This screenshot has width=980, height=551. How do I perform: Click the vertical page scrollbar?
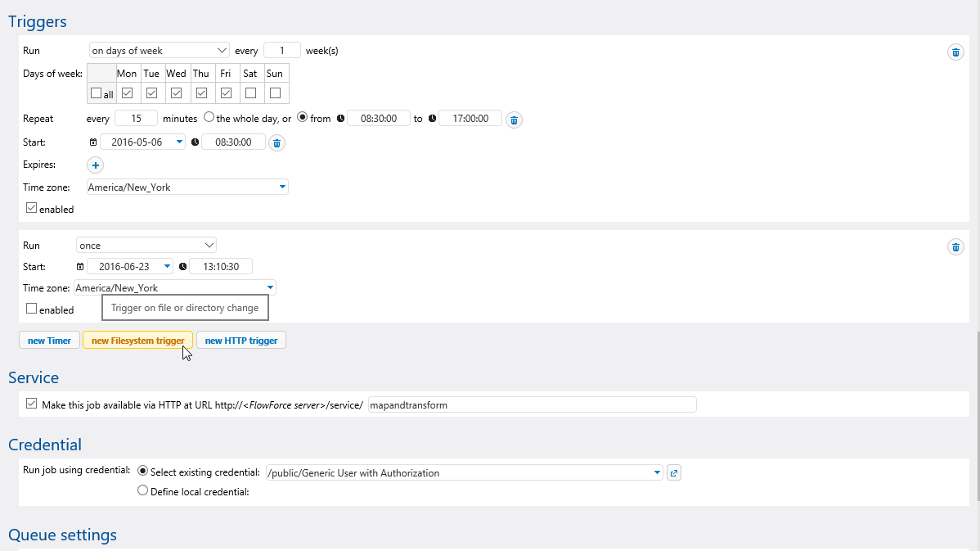[978, 416]
